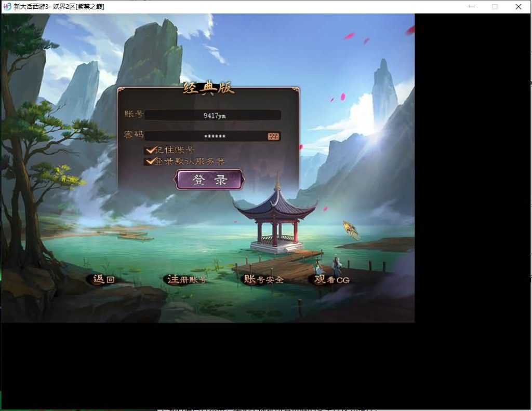Go back with the 返回 button
This screenshot has width=532, height=411.
click(x=102, y=279)
